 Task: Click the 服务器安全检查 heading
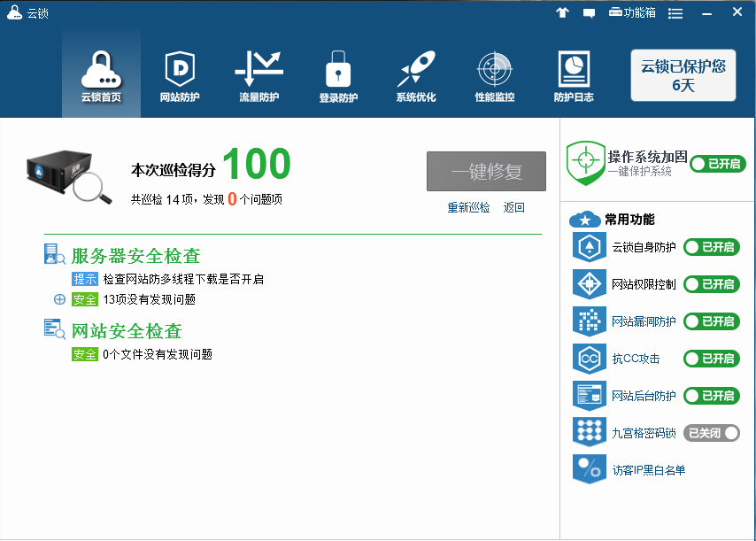[136, 256]
